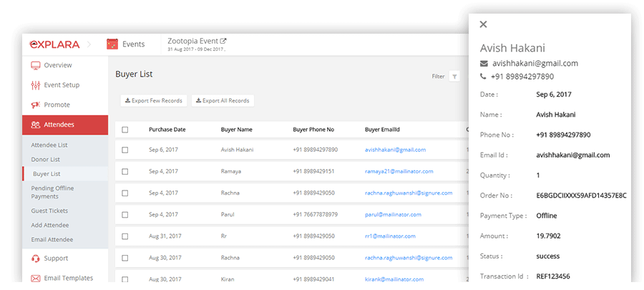Toggle the select-all checkbox in table header

click(x=125, y=130)
